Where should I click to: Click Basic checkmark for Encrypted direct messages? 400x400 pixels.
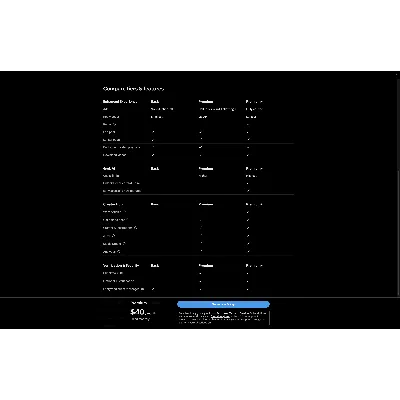click(153, 289)
